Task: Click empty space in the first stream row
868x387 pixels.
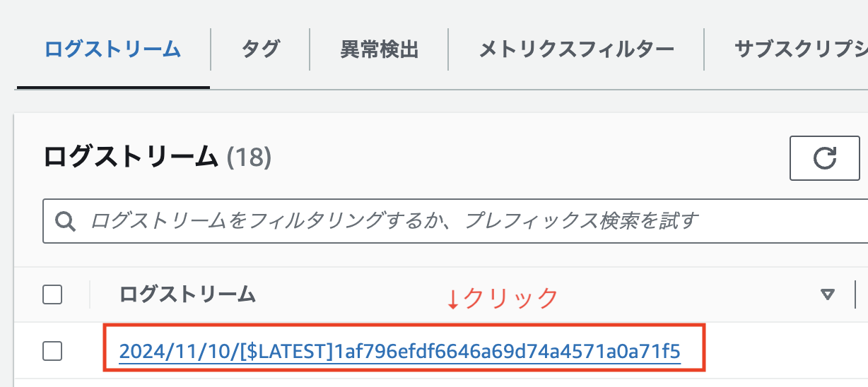Action: coord(778,350)
